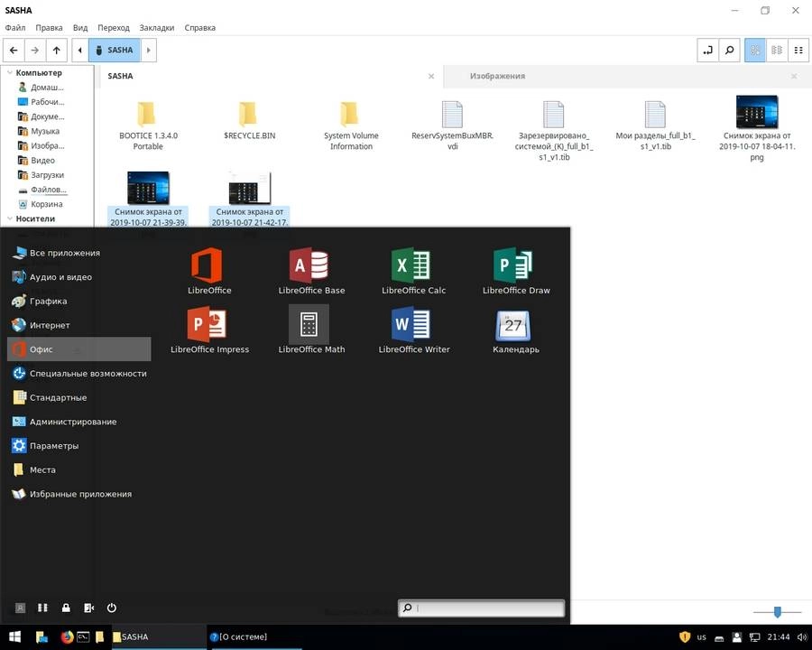This screenshot has height=650, width=812.
Task: Open the Закладки menu
Action: click(157, 27)
